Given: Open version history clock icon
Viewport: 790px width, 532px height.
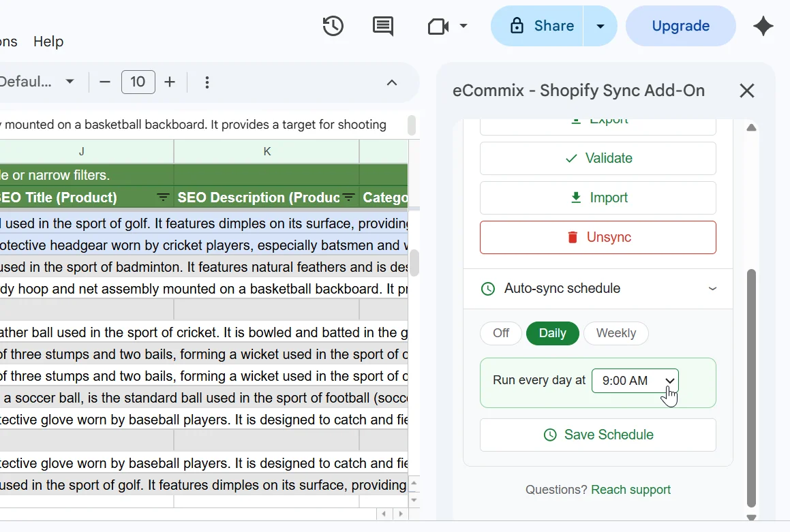Looking at the screenshot, I should [x=333, y=26].
